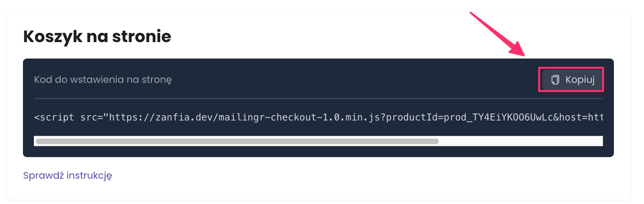Screen dimensions: 644x204
Task: Click the Koszyk na stronie heading
Action: 97,36
